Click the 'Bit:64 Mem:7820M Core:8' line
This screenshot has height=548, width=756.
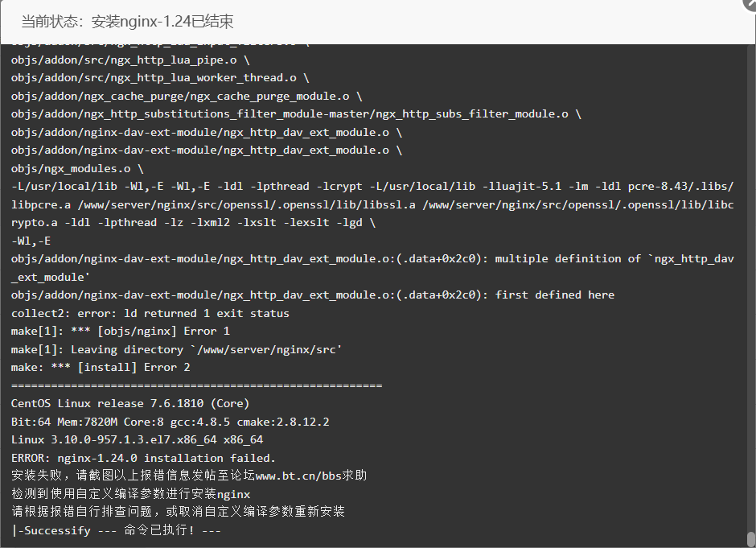pos(171,422)
